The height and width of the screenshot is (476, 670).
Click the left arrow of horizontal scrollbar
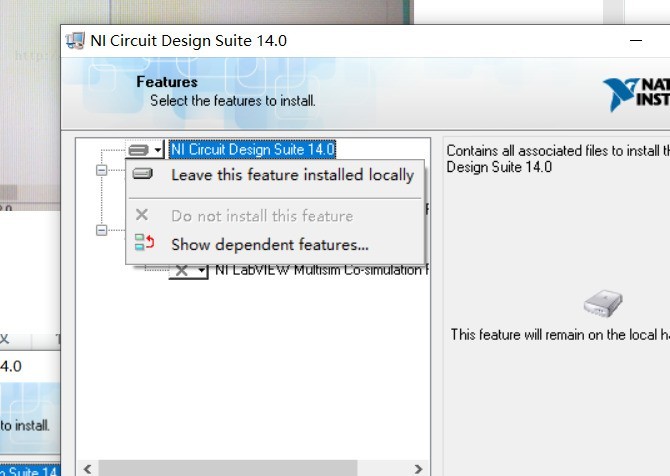click(88, 469)
